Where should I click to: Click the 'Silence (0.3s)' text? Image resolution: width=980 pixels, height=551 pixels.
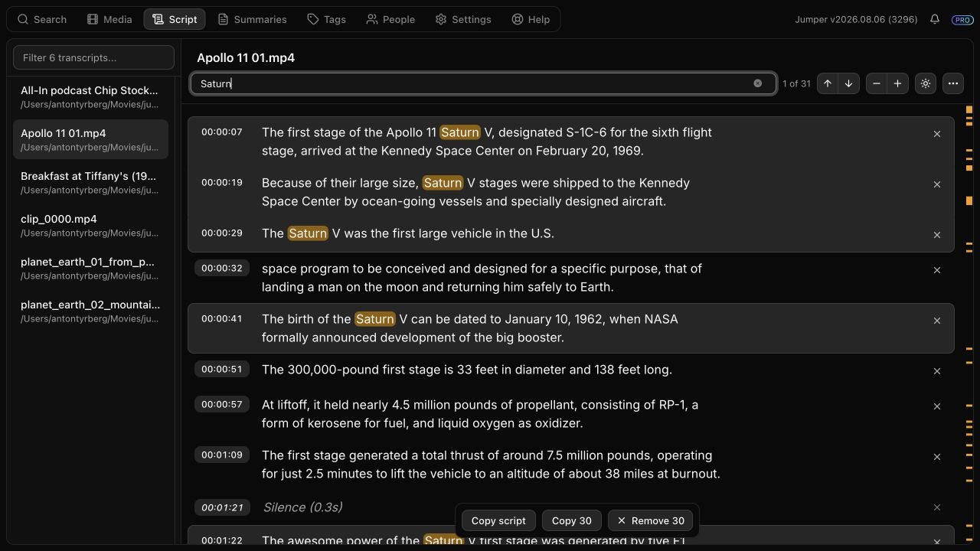coord(302,507)
